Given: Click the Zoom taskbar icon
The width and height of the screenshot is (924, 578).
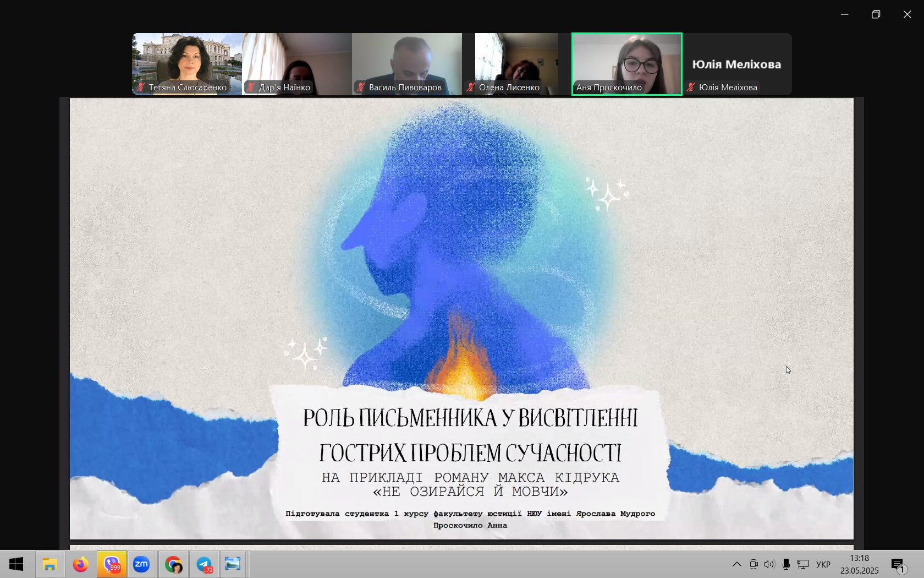Looking at the screenshot, I should pos(141,564).
